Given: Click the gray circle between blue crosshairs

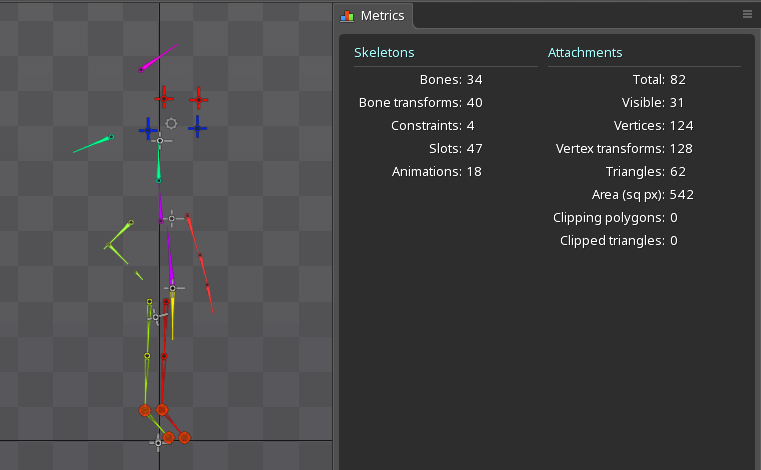Looking at the screenshot, I should 171,123.
